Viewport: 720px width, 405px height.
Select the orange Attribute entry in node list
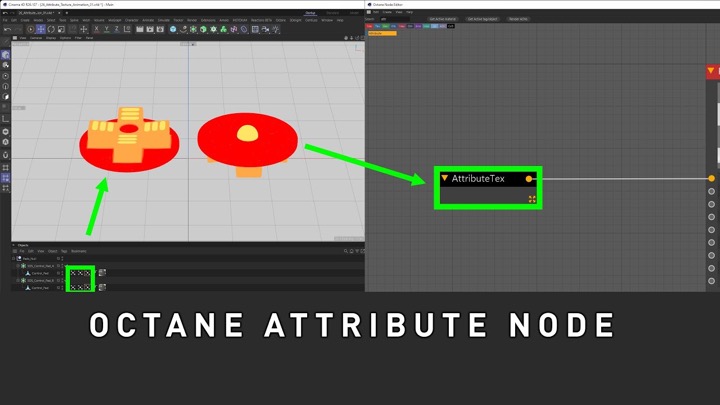[x=382, y=34]
